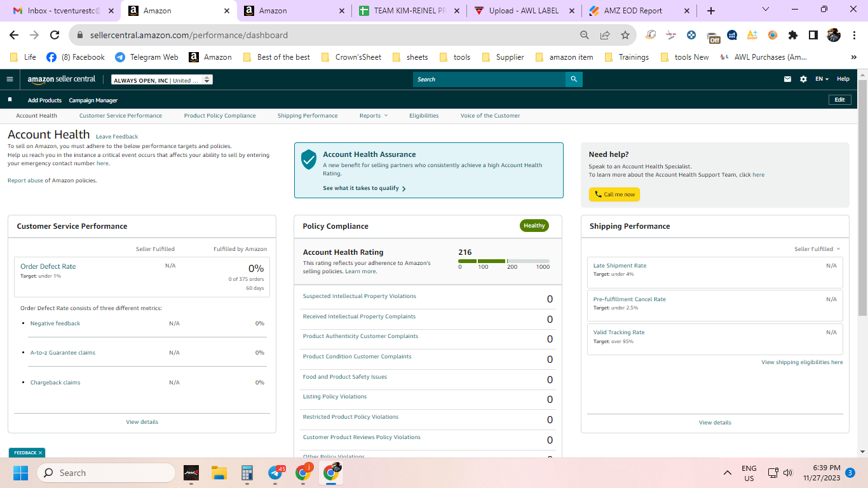868x488 pixels.
Task: Open Campaign Manager link
Action: point(93,100)
